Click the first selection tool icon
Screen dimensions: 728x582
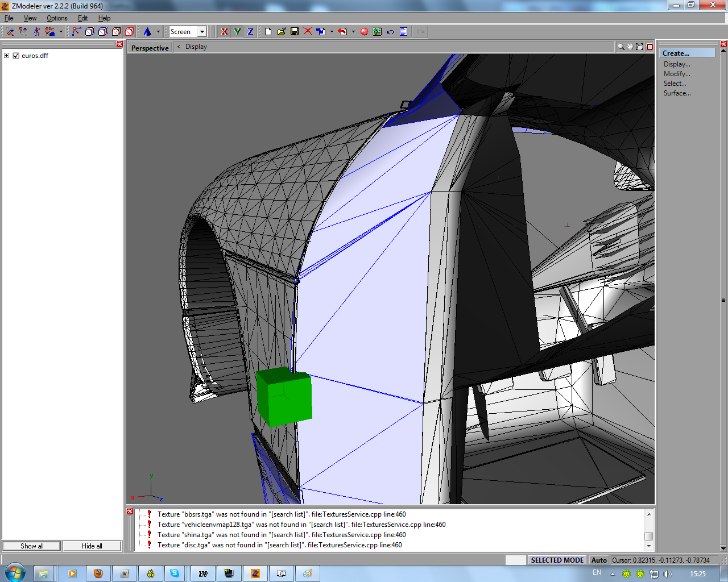10,32
